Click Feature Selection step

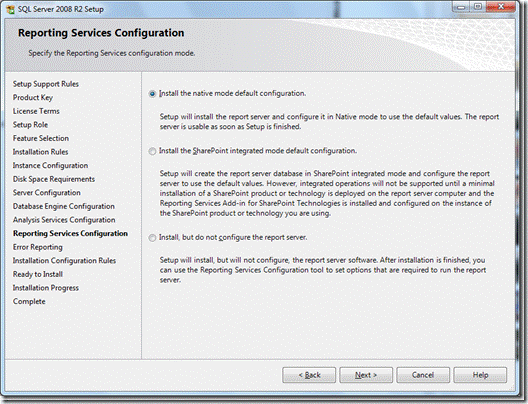[x=41, y=138]
